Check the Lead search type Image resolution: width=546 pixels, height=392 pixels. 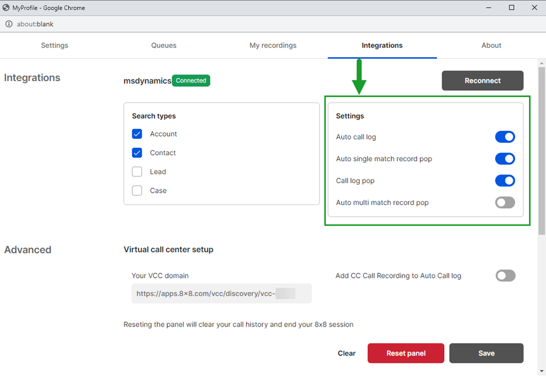point(137,171)
